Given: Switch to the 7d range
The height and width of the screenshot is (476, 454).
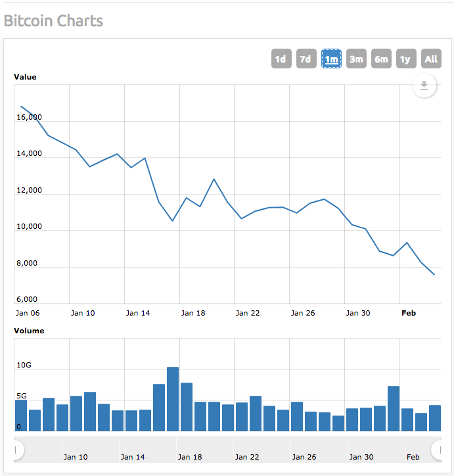Looking at the screenshot, I should click(306, 59).
